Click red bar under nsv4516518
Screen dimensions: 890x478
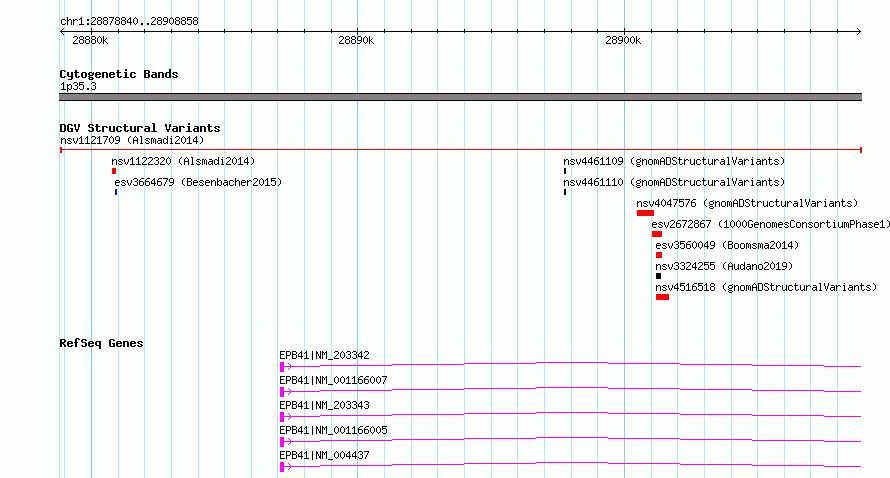click(662, 297)
